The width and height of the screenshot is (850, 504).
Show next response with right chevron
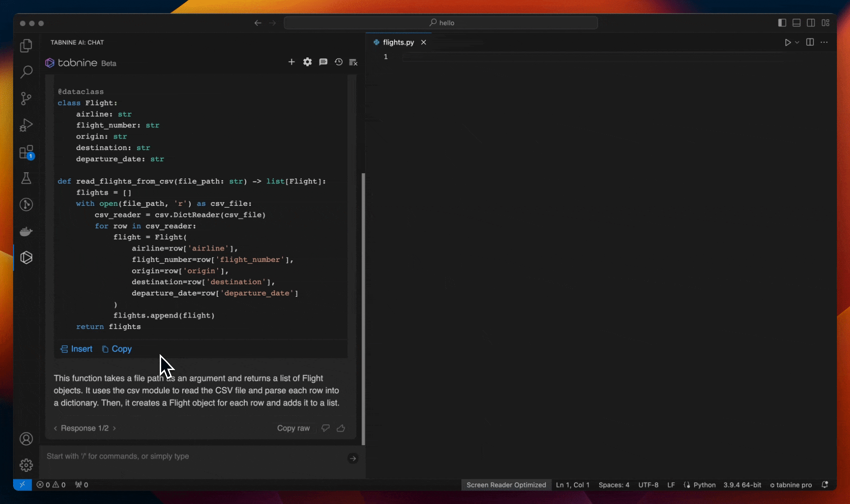[x=114, y=428]
